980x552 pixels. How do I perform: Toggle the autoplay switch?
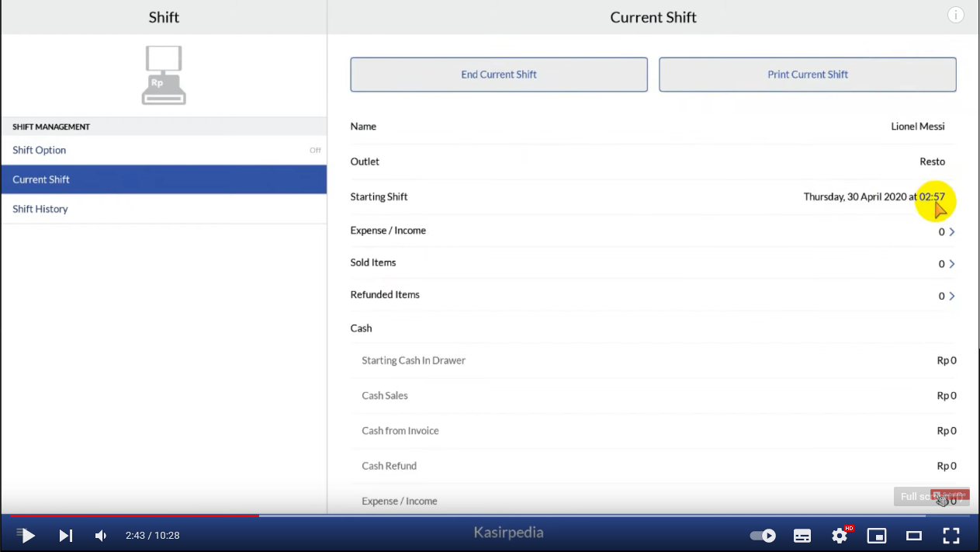click(x=763, y=535)
